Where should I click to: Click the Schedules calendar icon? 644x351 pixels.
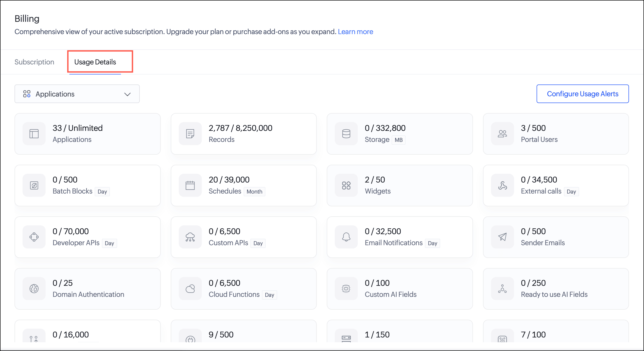tap(190, 185)
